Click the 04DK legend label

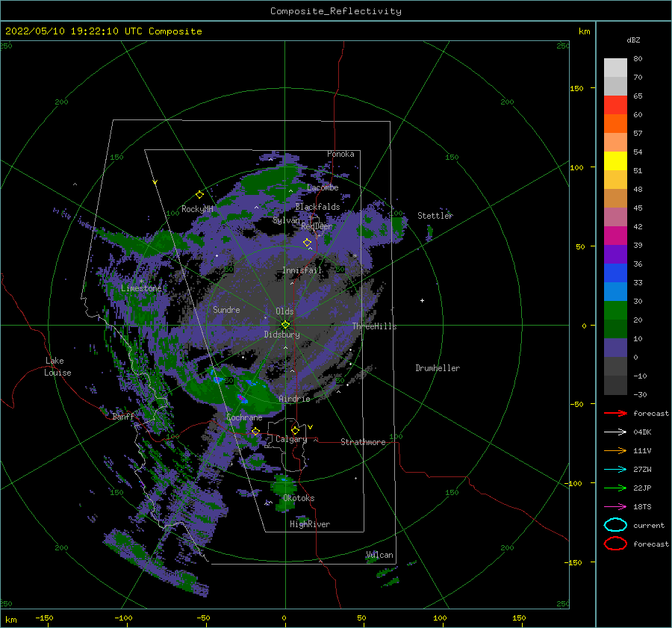(x=642, y=432)
